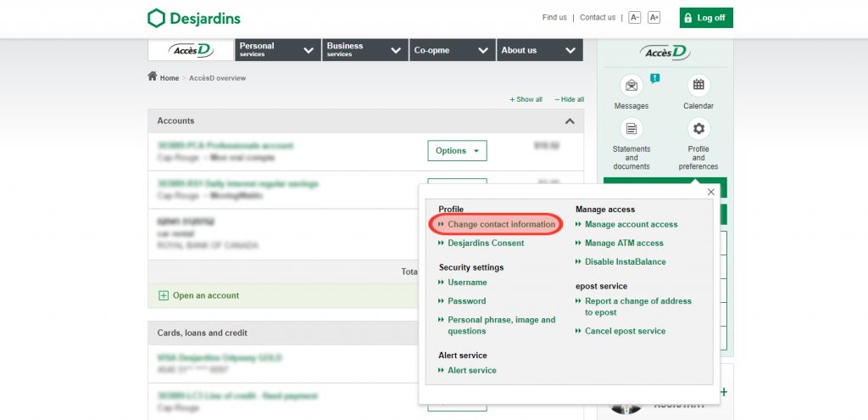The image size is (868, 420).
Task: Expand About us menu
Action: (x=540, y=50)
